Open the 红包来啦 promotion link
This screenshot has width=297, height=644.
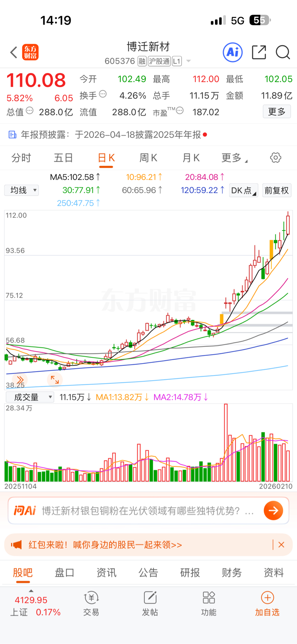[x=105, y=545]
